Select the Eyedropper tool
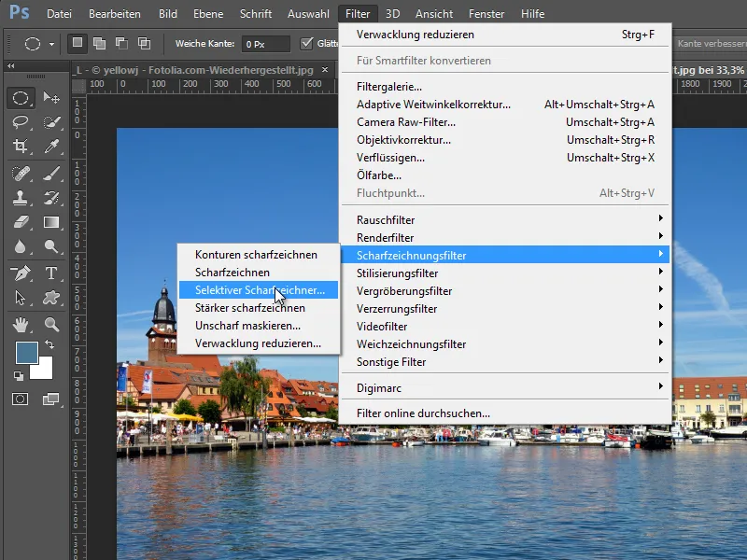 pos(51,146)
